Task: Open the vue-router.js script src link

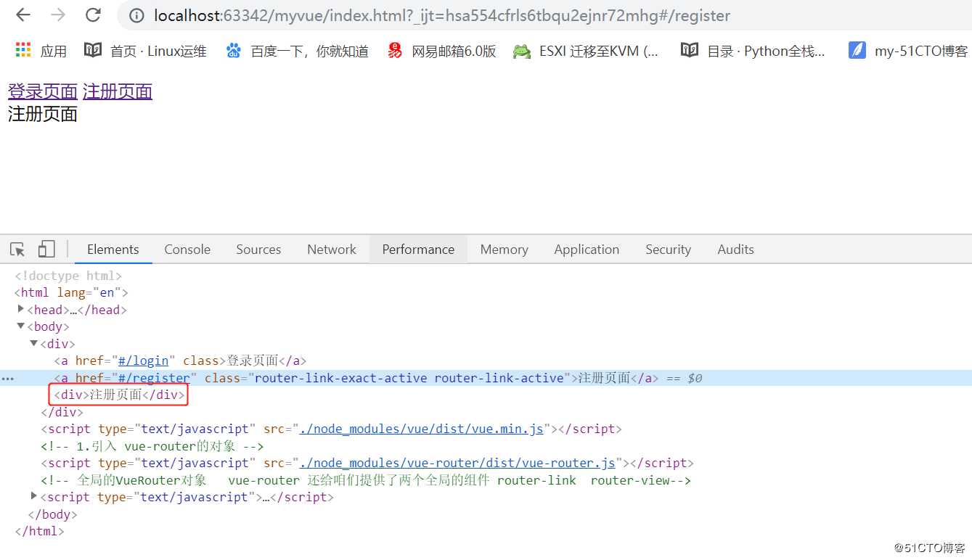Action: click(x=457, y=463)
